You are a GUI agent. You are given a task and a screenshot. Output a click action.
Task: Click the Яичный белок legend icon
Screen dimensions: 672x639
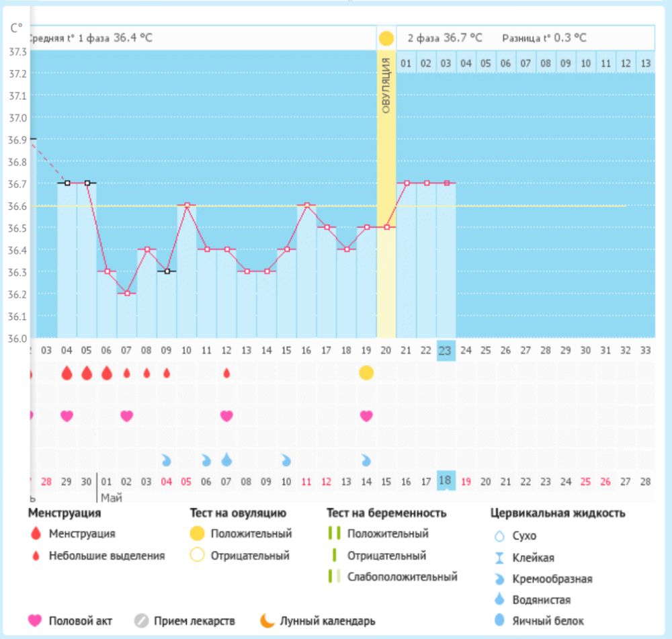[498, 621]
